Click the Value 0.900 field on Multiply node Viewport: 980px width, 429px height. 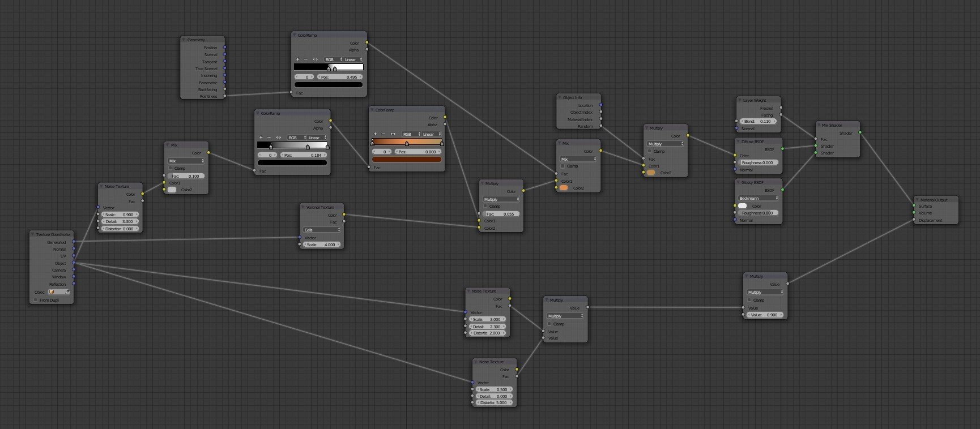tap(765, 315)
